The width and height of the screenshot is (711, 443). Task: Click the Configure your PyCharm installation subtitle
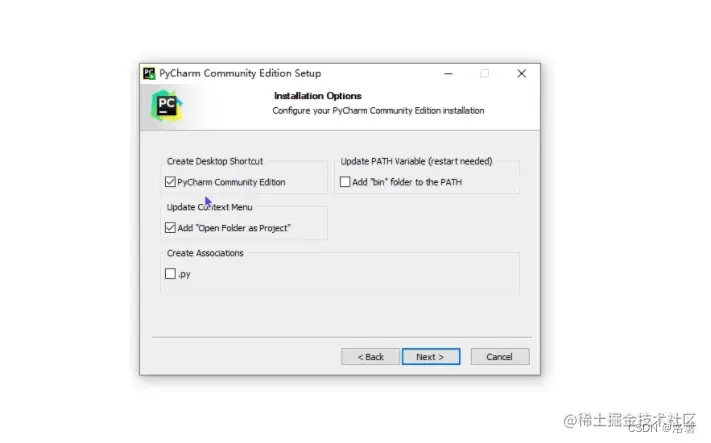pyautogui.click(x=378, y=111)
